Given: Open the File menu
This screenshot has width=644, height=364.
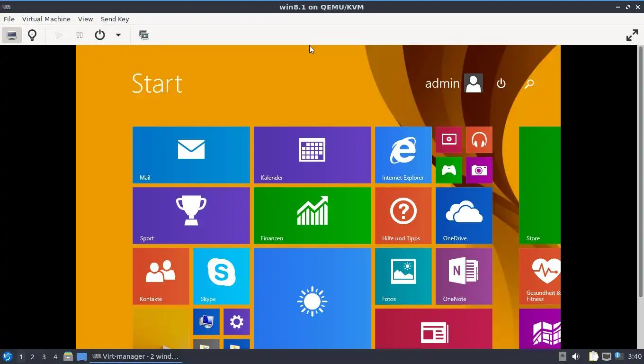Looking at the screenshot, I should (x=9, y=19).
